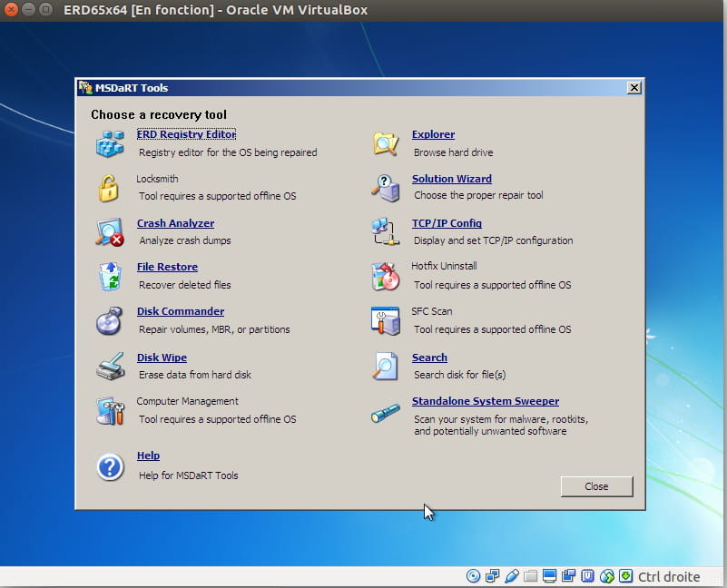Click VirtualBox shared folders status icon
727x588 pixels.
pyautogui.click(x=530, y=576)
